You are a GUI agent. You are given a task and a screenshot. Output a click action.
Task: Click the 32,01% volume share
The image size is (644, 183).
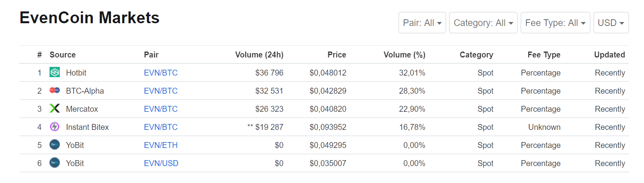[412, 73]
